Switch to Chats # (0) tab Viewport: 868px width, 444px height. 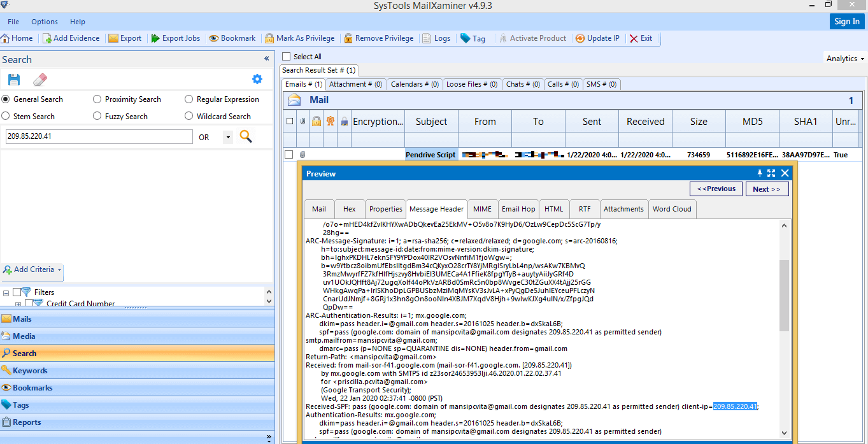click(523, 84)
